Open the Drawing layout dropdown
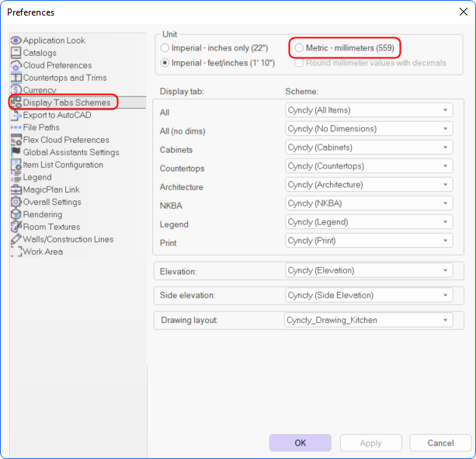Viewport: 476px width, 459px height. (369, 320)
